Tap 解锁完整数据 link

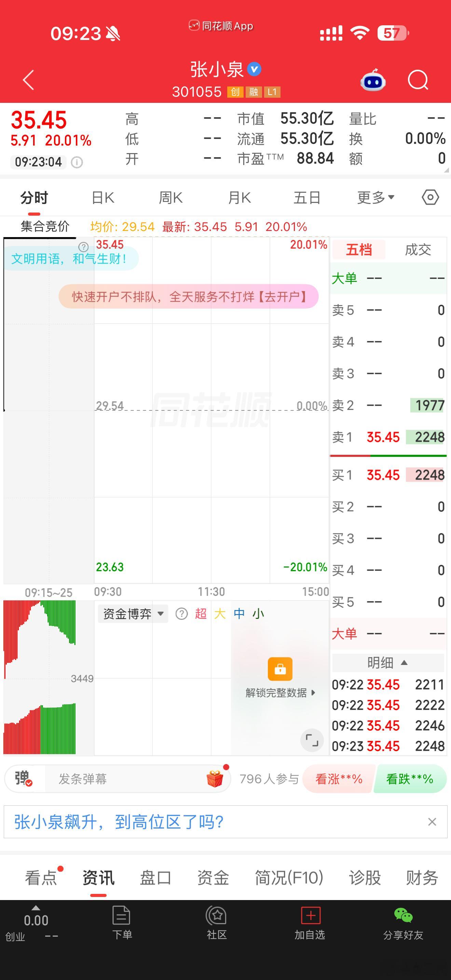(280, 692)
